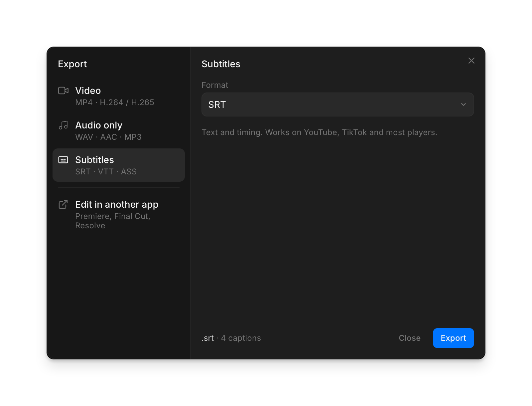Image resolution: width=532 pixels, height=406 pixels.
Task: Click the Export heading in sidebar
Action: tap(72, 64)
